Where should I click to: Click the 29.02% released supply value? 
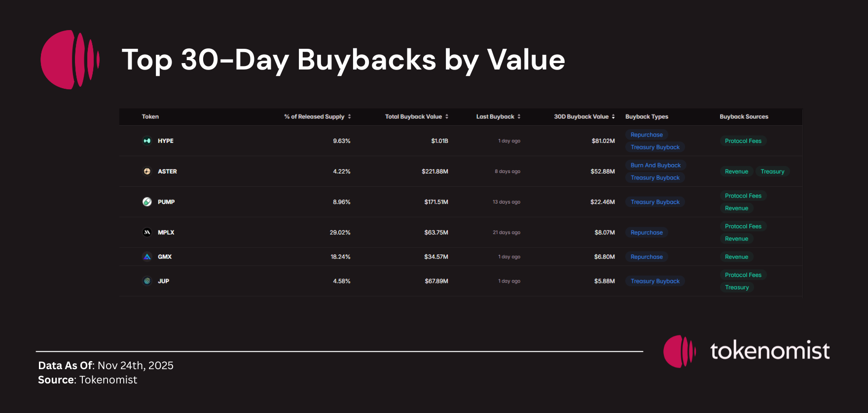tap(340, 233)
